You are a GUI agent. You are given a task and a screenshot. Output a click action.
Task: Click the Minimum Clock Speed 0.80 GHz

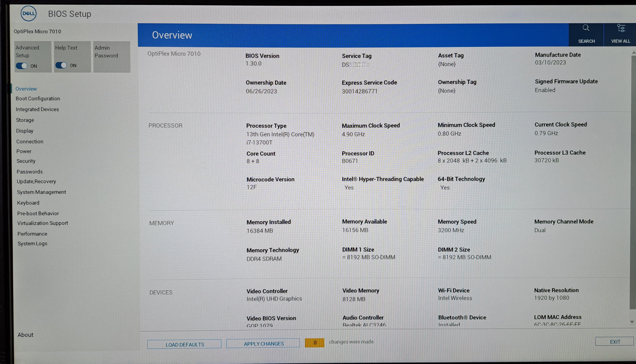tap(449, 134)
